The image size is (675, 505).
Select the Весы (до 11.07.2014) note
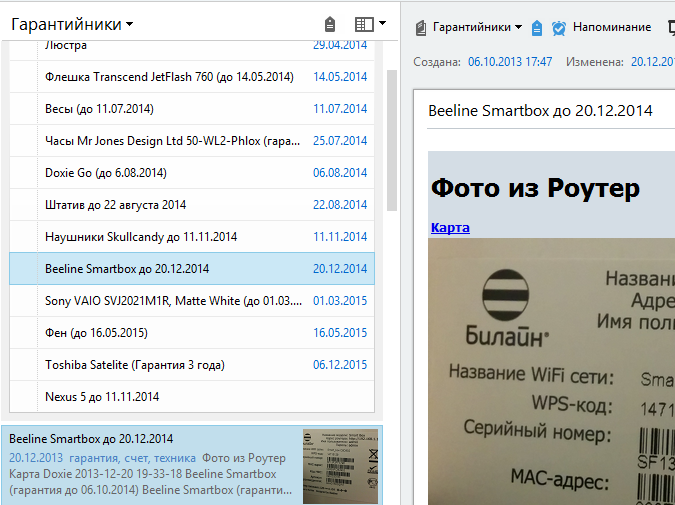tap(192, 108)
